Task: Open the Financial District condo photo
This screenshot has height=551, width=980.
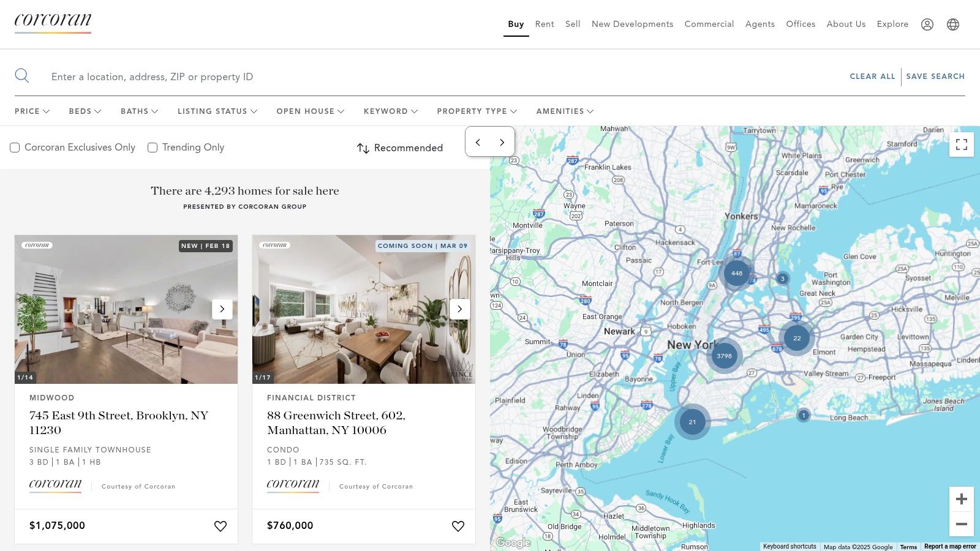Action: [364, 310]
